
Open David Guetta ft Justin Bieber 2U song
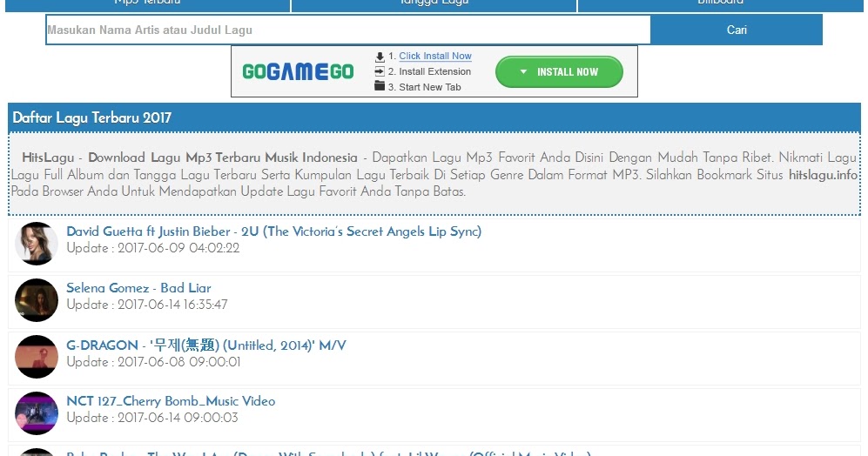point(273,231)
